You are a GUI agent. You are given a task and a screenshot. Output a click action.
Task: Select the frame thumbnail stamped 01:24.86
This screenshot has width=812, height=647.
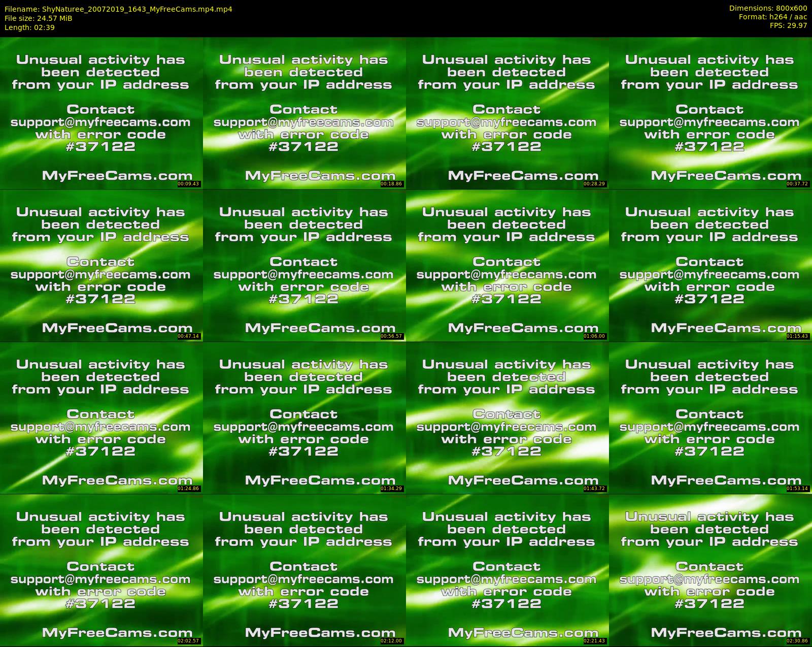pos(101,417)
